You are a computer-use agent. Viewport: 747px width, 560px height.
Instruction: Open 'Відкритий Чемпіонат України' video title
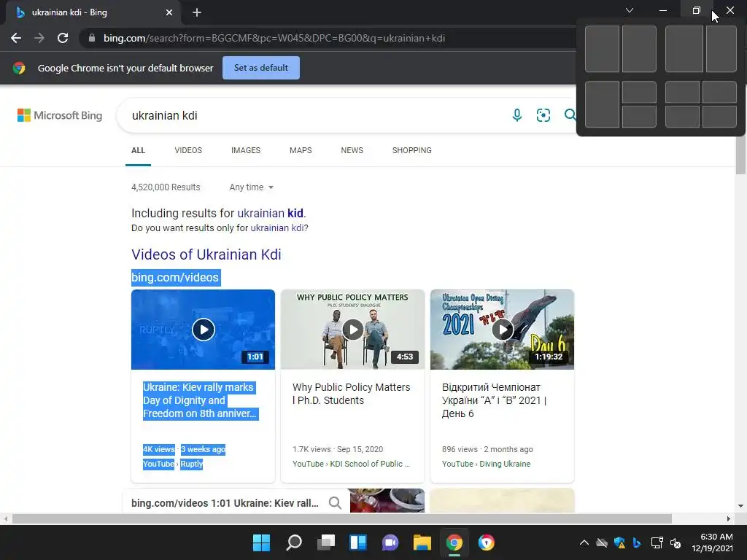[x=494, y=400]
